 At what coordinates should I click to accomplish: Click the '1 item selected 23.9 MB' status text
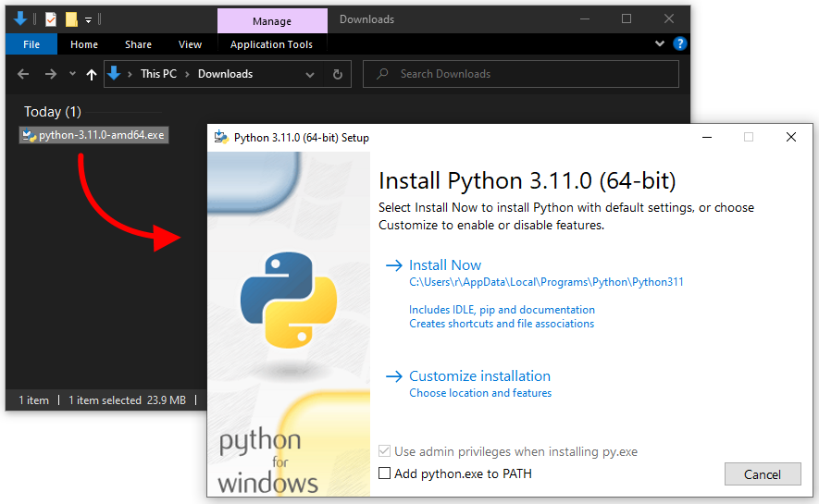coord(127,400)
